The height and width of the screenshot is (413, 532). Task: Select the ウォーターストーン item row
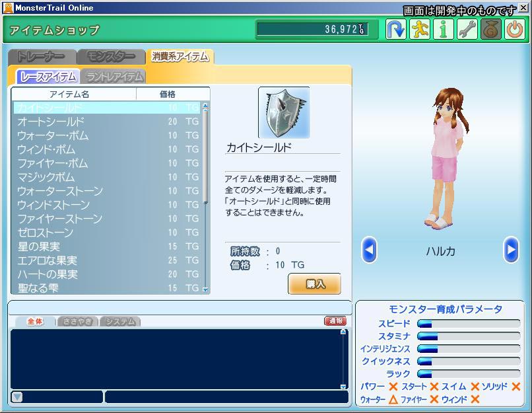[108, 191]
